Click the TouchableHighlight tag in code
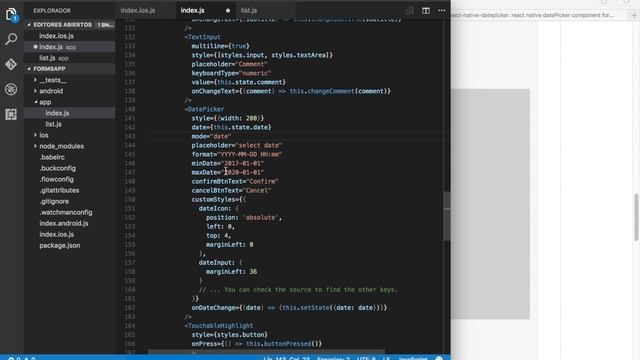The image size is (640, 360). (x=220, y=326)
